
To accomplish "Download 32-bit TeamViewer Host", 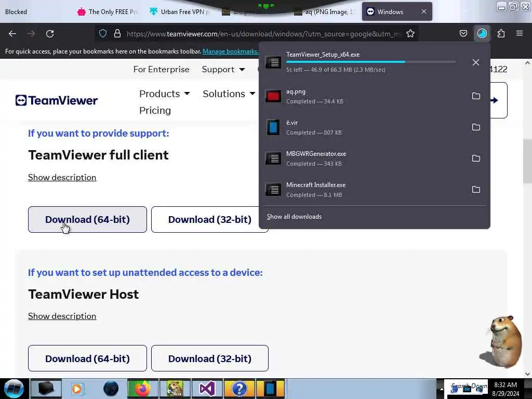I will click(210, 358).
